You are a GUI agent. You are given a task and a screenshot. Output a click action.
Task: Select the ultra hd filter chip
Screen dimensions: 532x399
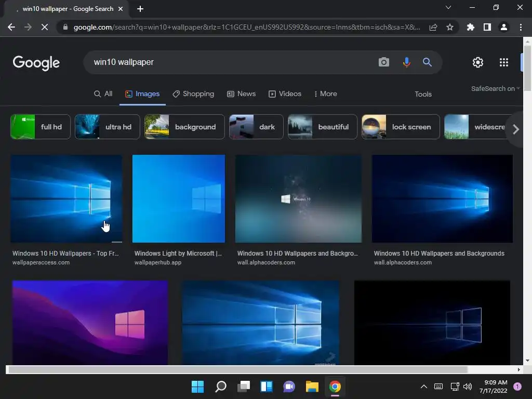107,127
